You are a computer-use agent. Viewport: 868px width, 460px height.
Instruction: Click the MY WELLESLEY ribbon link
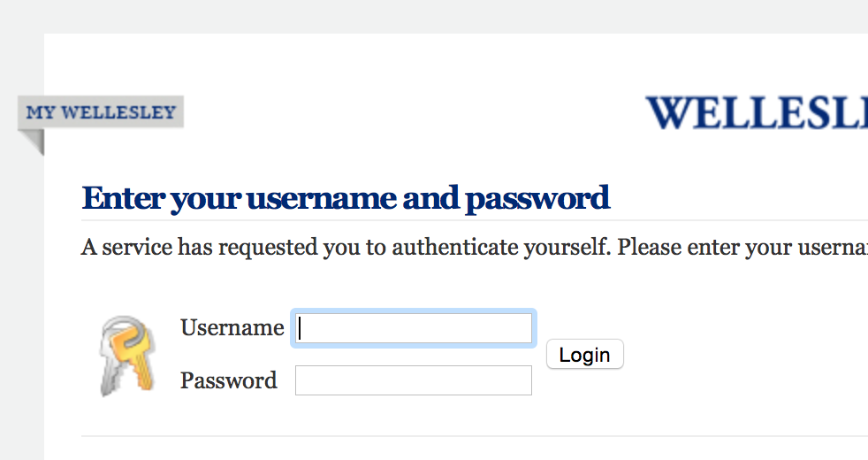click(x=101, y=112)
